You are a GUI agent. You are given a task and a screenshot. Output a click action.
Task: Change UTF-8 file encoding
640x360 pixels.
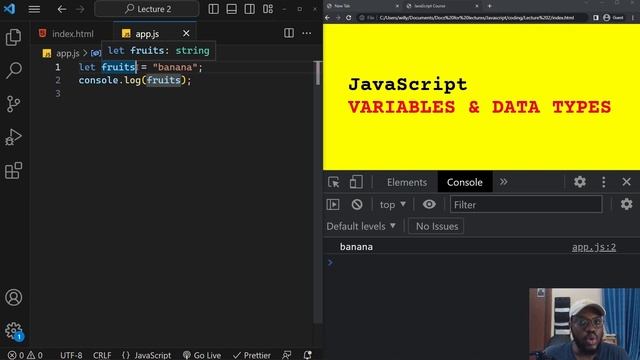(71, 355)
